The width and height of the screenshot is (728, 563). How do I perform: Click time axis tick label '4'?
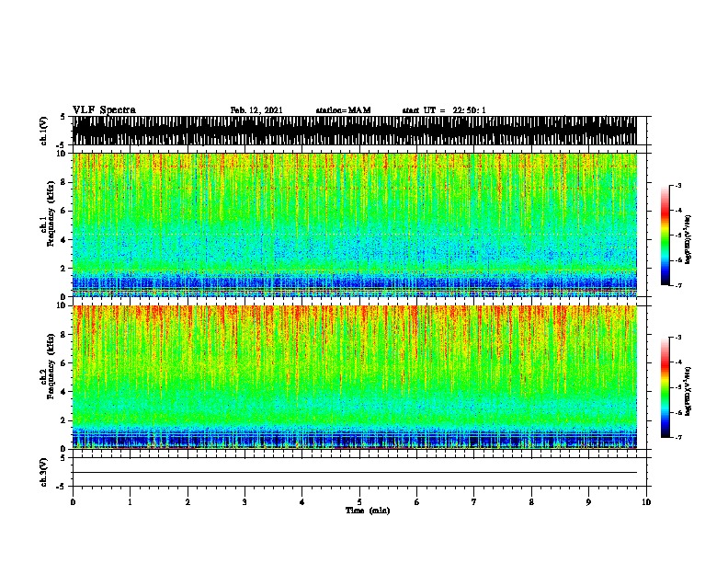point(302,502)
